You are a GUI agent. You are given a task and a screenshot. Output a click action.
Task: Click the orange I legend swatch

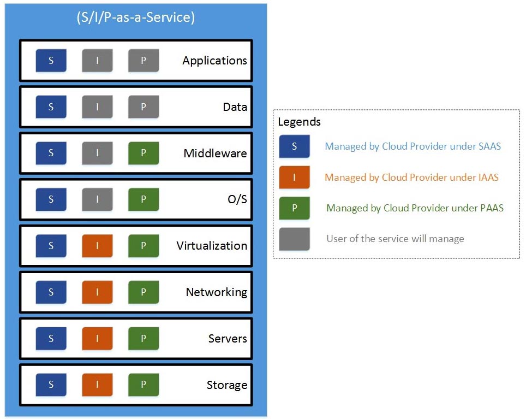coord(294,177)
